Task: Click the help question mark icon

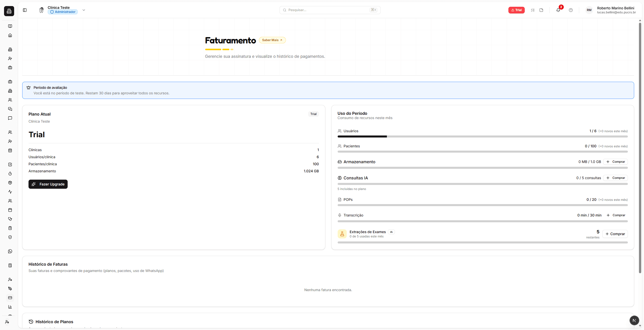Action: (x=571, y=10)
